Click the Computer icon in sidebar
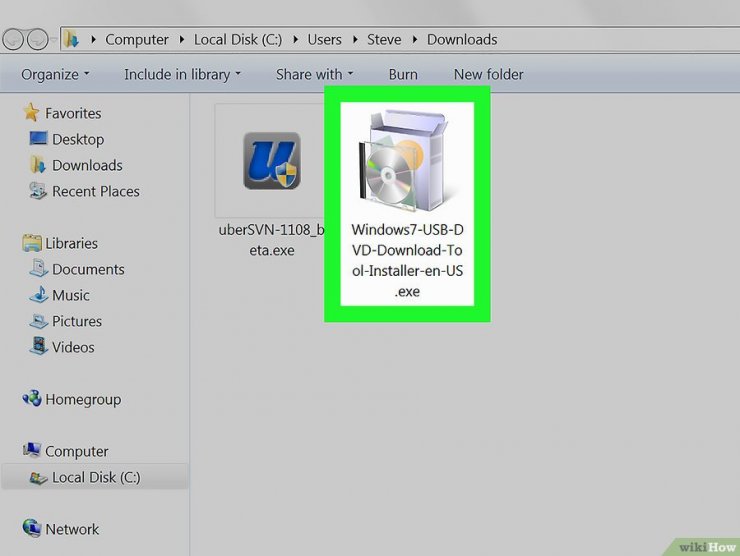The height and width of the screenshot is (556, 740). click(32, 450)
